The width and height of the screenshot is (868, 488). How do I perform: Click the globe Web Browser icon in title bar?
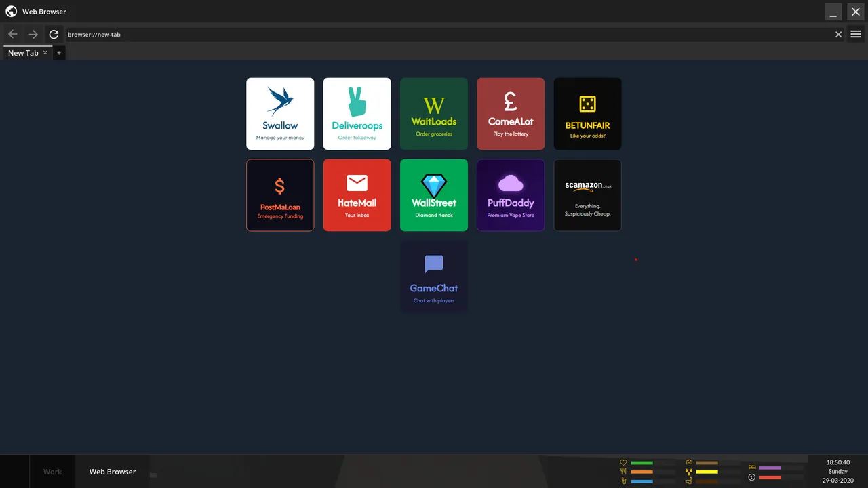(11, 12)
